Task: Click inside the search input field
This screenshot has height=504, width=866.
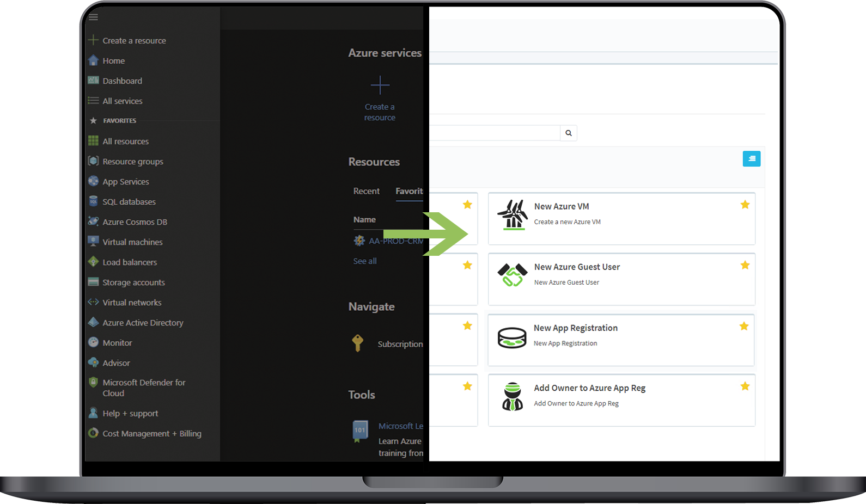Action: (493, 133)
